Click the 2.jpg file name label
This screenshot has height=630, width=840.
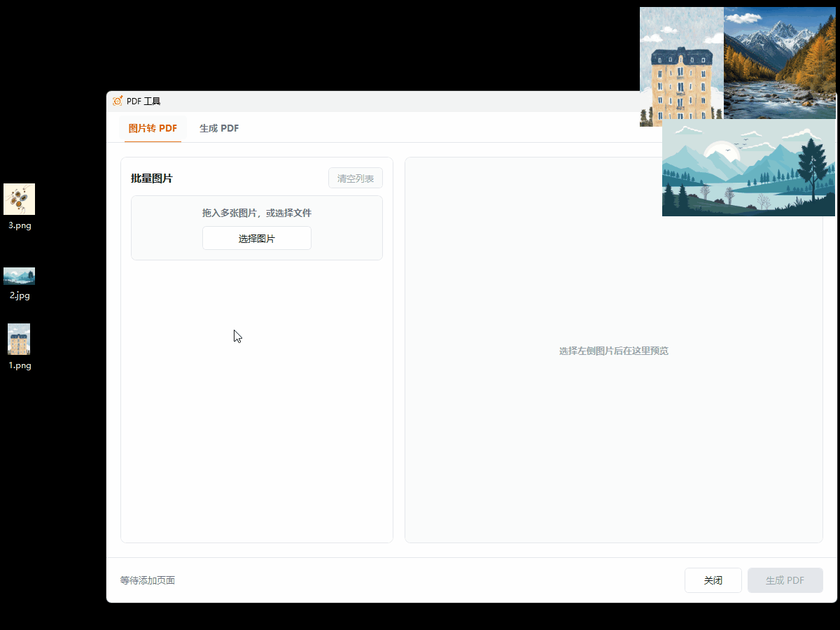20,295
